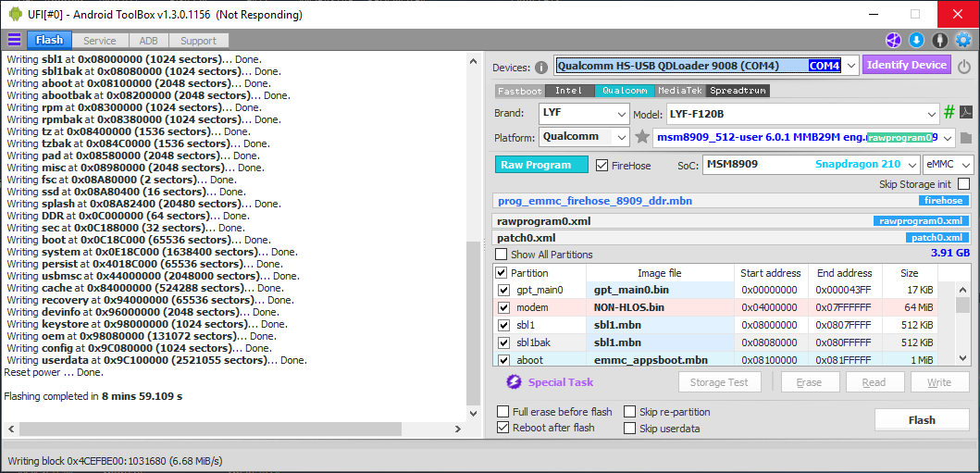980x473 pixels.
Task: Open the eMMC storage type dropdown
Action: (967, 165)
